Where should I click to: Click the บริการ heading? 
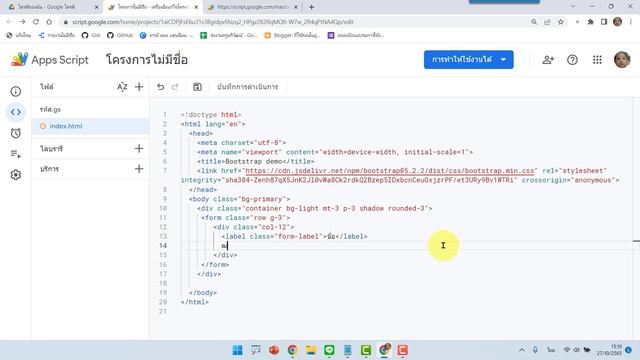tap(49, 169)
